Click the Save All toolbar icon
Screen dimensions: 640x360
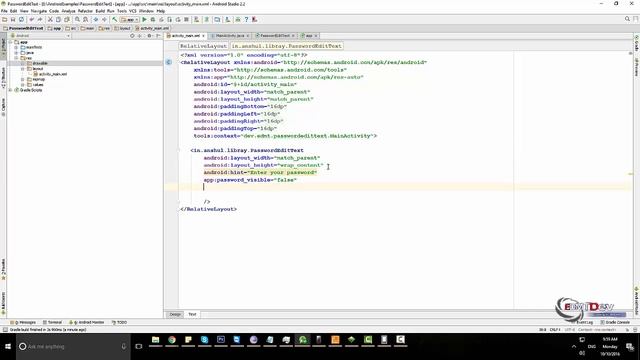[x=13, y=19]
